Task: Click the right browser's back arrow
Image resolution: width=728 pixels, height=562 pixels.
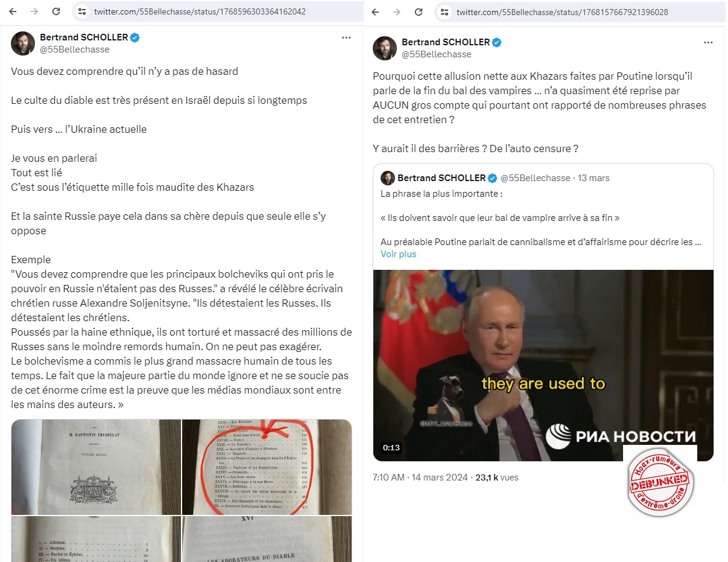Action: point(375,12)
